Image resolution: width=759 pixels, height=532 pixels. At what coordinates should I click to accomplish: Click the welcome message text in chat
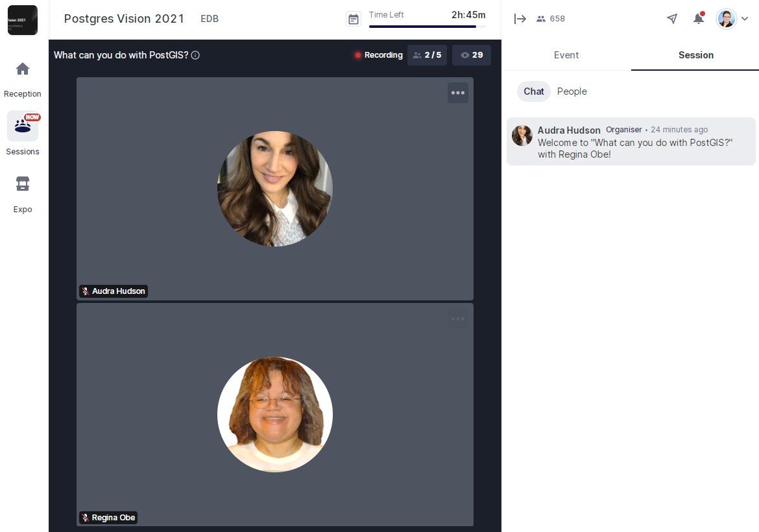(634, 149)
